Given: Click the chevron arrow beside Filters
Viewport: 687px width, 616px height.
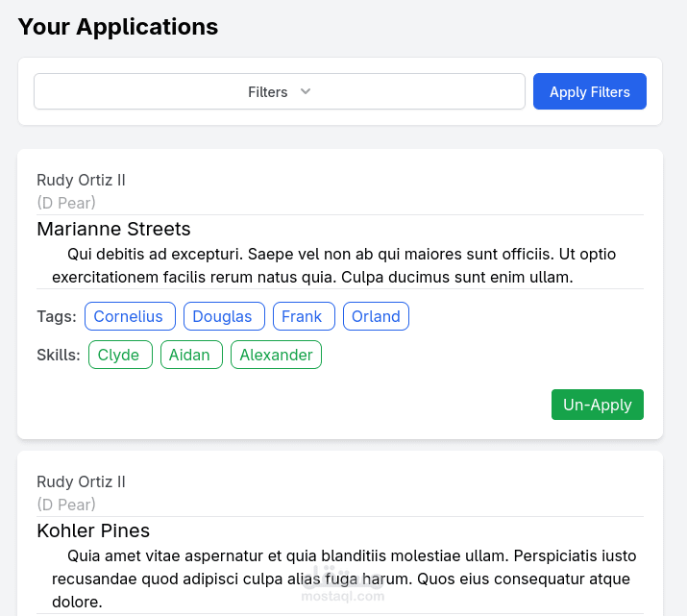Looking at the screenshot, I should point(306,92).
